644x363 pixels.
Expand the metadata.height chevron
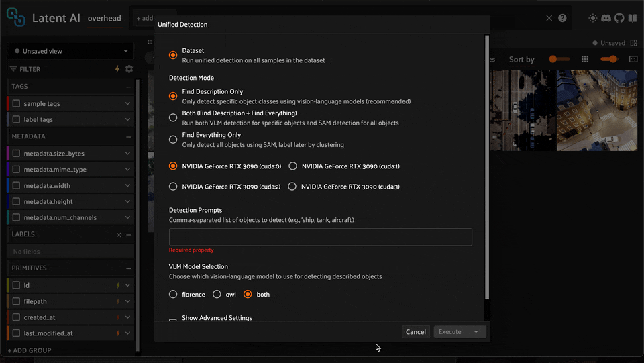(x=127, y=201)
